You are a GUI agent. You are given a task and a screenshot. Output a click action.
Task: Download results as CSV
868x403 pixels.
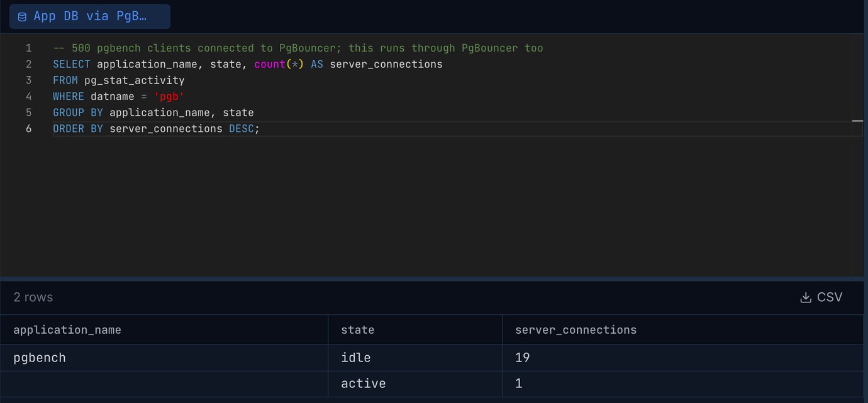(x=821, y=297)
